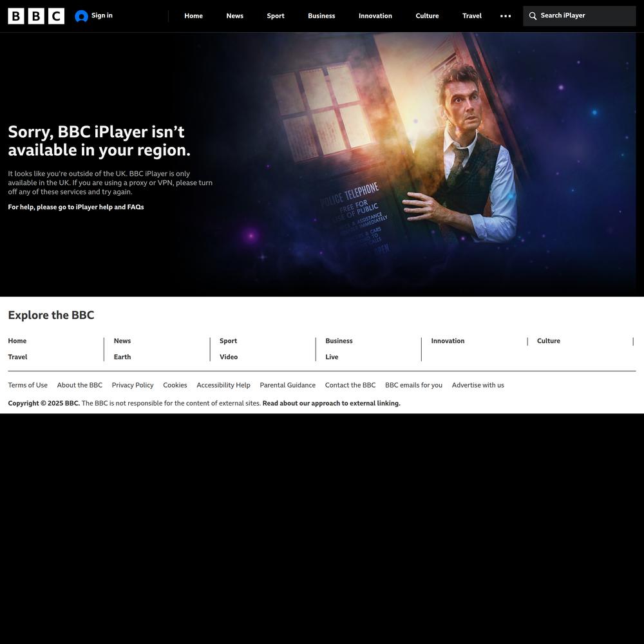The width and height of the screenshot is (644, 644).
Task: View the Cookies page
Action: (x=175, y=385)
